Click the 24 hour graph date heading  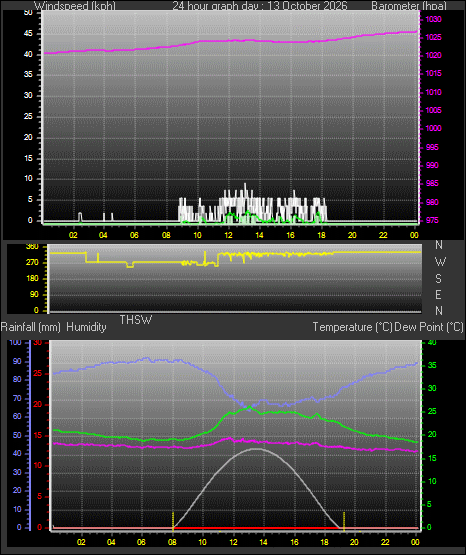260,6
